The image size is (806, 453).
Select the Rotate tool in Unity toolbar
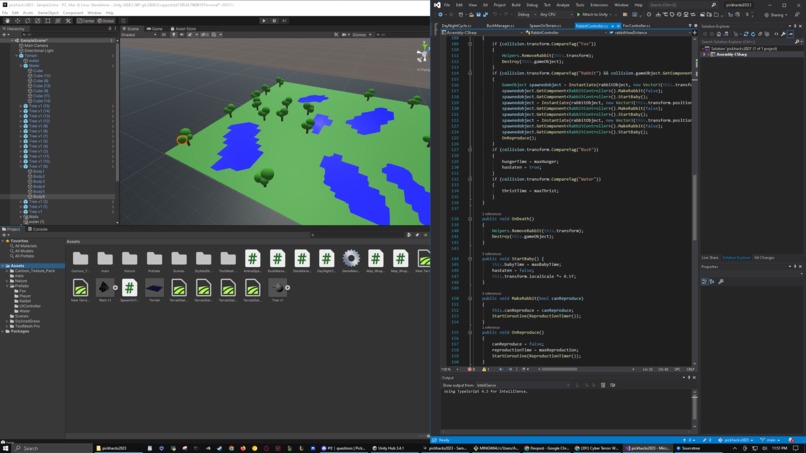point(28,21)
